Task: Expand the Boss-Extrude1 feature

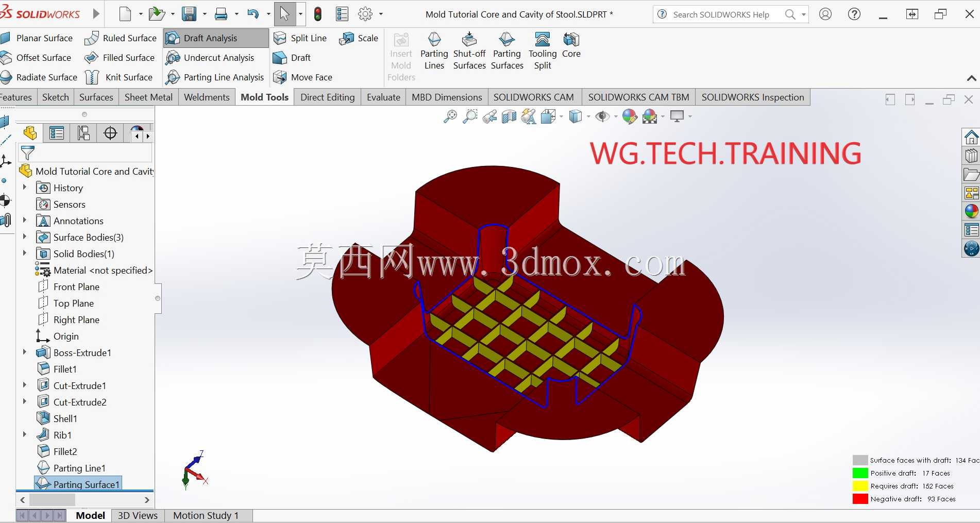Action: [24, 352]
